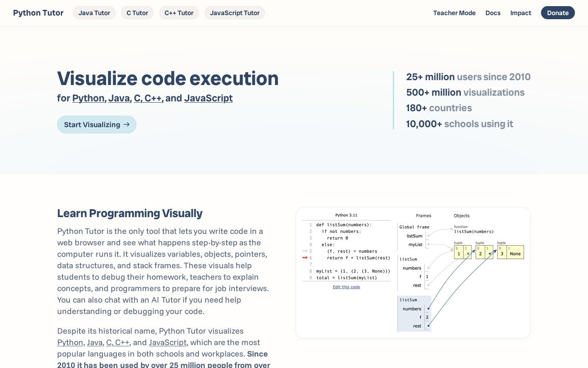Click the C, C++ link in the paragraph
Screen dimensions: 588x368
118,342
